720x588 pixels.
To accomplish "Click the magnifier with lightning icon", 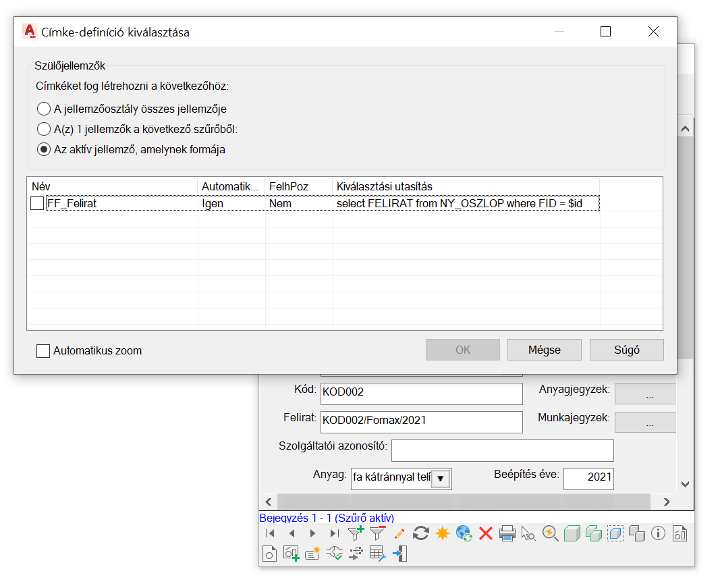I will pyautogui.click(x=550, y=533).
